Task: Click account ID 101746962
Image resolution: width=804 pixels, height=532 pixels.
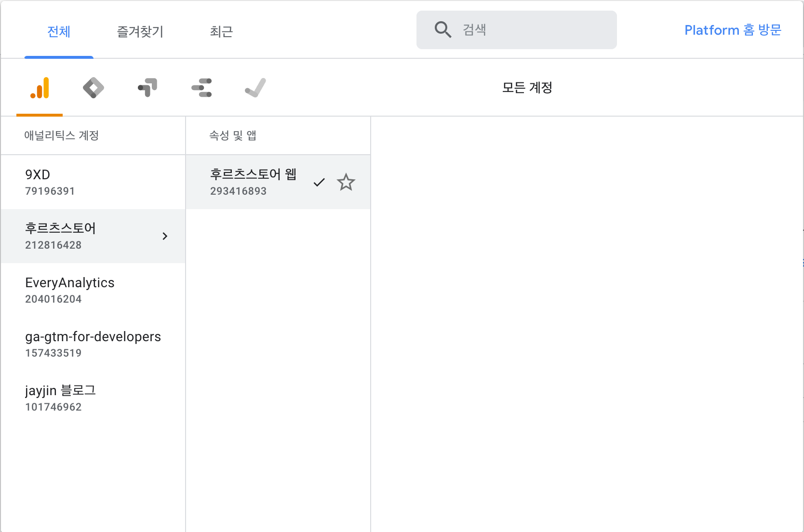Action: [54, 407]
